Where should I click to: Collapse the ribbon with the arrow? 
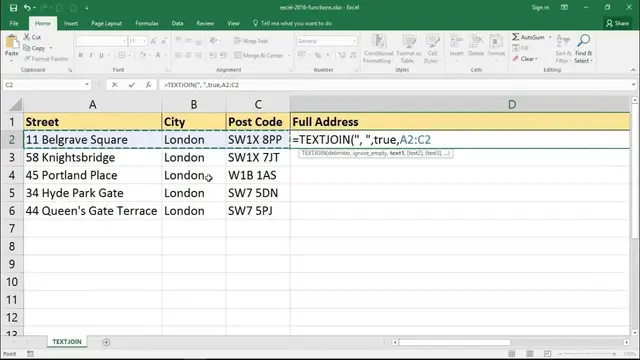(633, 70)
